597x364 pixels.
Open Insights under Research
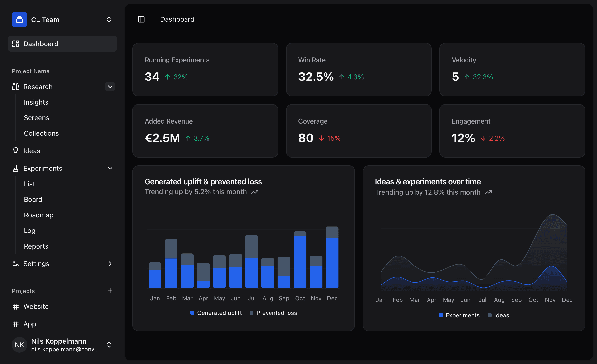[36, 102]
